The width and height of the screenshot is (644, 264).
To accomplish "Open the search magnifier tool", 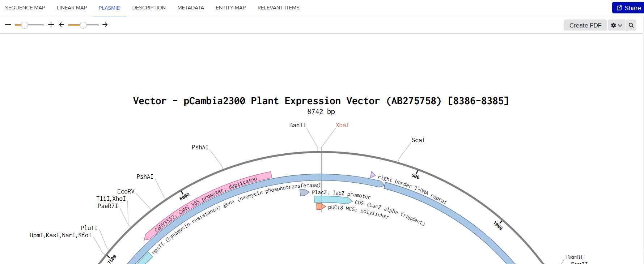I will 631,25.
